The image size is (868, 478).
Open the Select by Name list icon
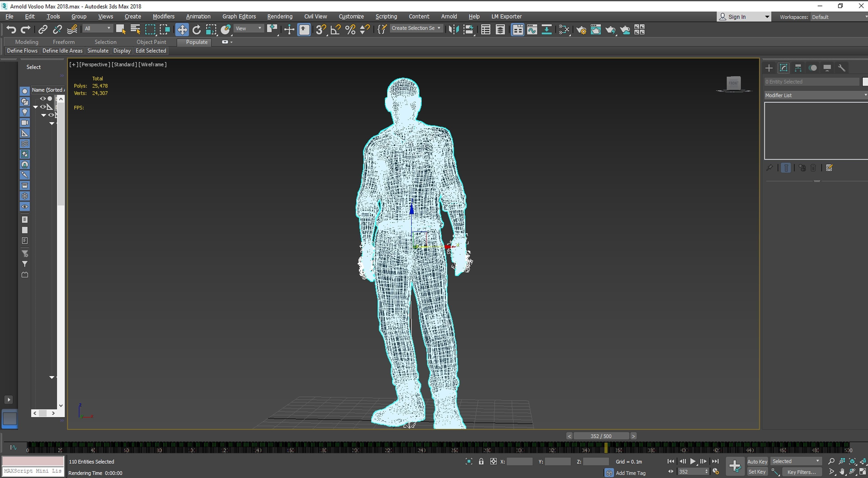pyautogui.click(x=135, y=30)
